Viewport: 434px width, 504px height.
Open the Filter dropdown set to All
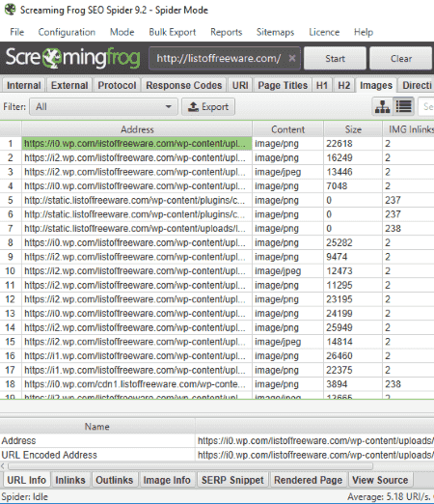[x=103, y=106]
